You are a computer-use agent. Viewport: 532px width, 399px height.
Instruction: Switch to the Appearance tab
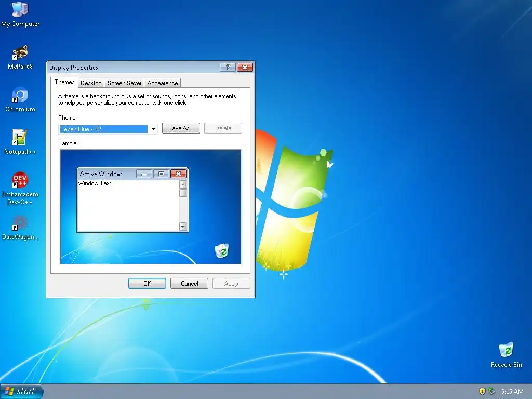[163, 83]
